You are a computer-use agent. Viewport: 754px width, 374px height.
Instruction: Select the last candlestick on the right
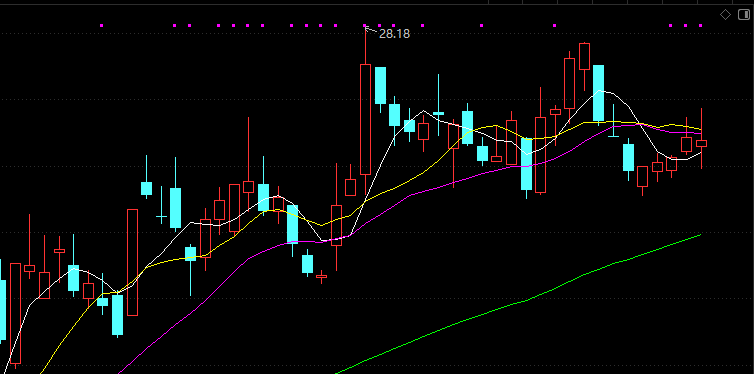702,143
